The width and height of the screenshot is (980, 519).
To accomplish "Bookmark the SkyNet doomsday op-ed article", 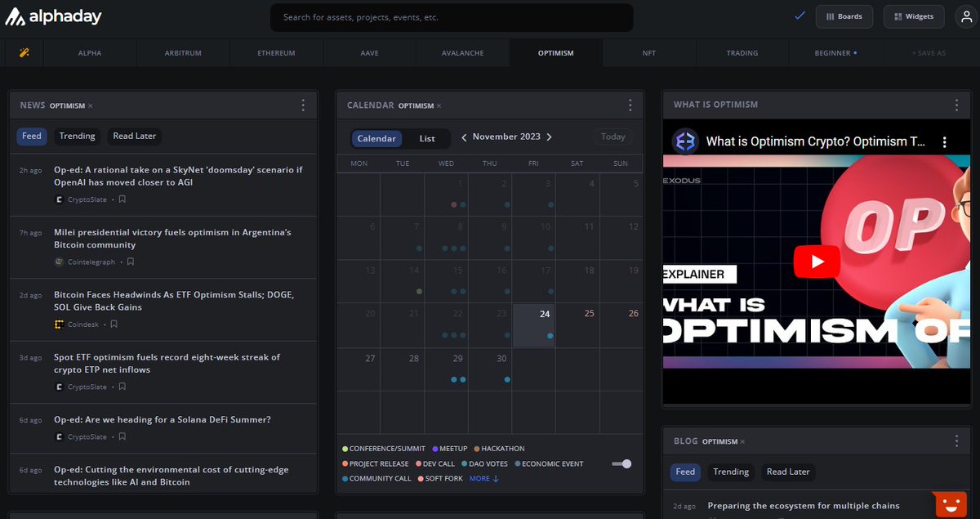I will 122,199.
